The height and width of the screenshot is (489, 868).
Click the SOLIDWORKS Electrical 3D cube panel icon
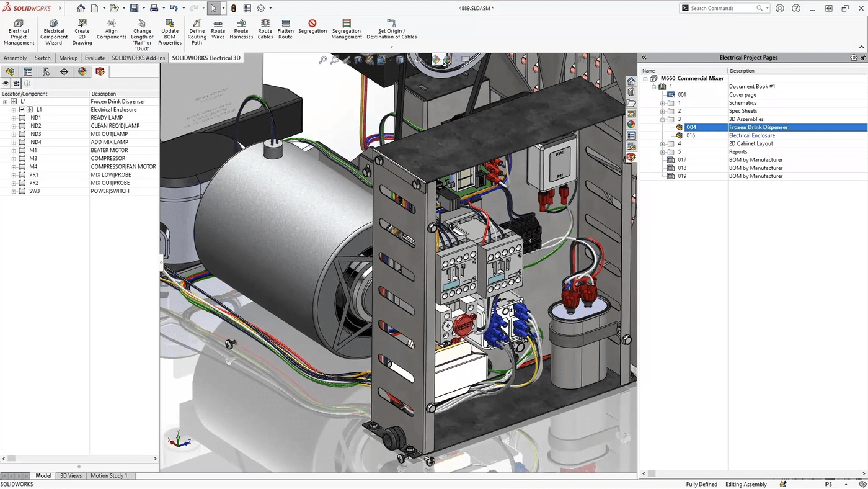click(x=100, y=71)
